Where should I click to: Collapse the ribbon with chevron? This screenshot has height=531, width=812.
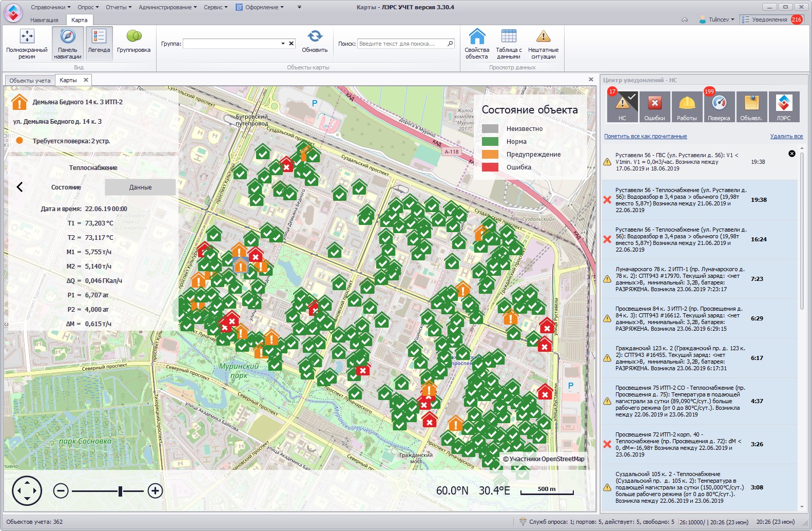(x=685, y=20)
